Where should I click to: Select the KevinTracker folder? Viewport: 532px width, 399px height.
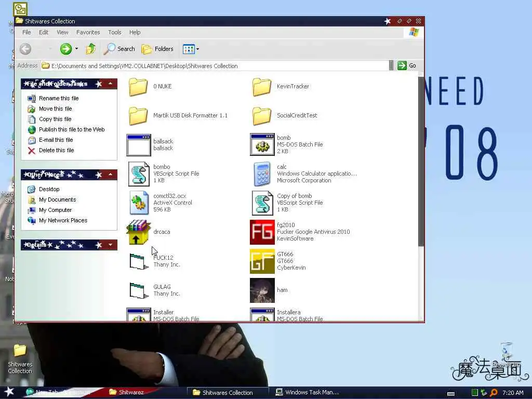click(x=262, y=87)
